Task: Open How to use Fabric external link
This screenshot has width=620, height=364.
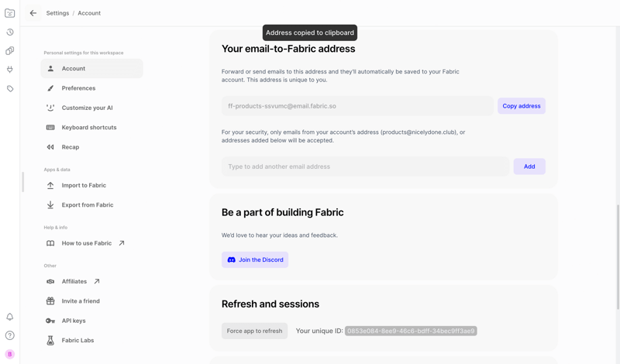Action: click(87, 243)
